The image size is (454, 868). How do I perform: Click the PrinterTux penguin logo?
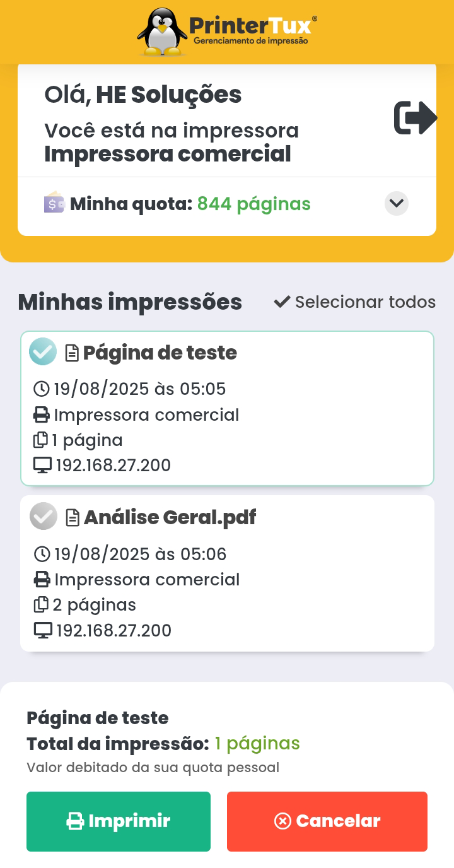(x=163, y=32)
